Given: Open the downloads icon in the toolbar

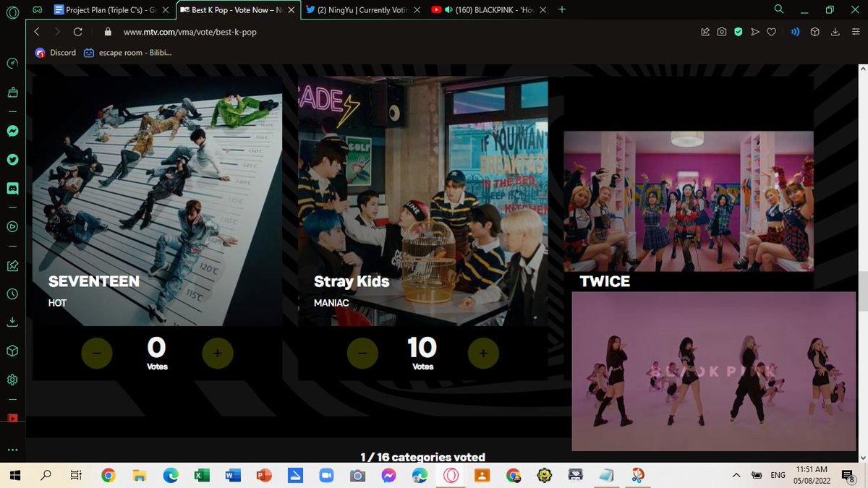Looking at the screenshot, I should (835, 32).
